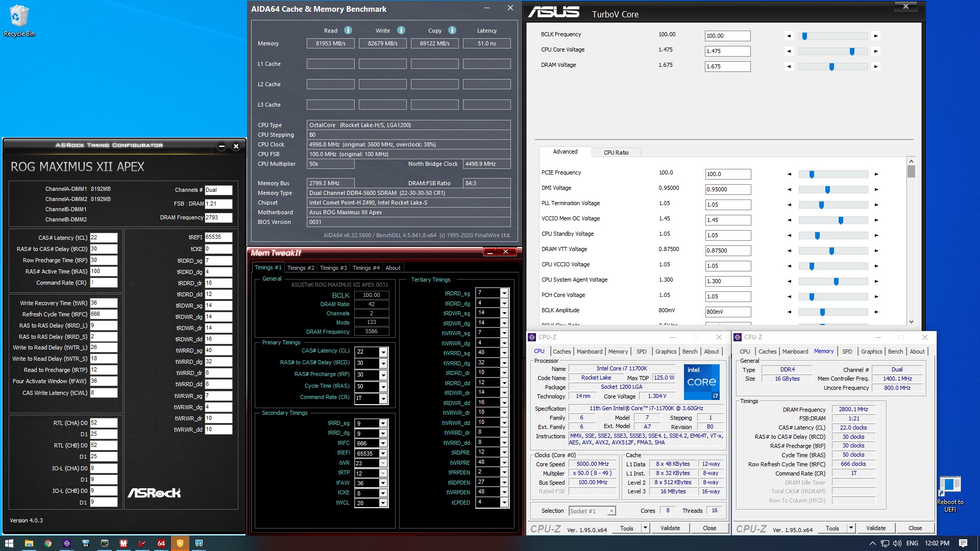Click the tREFI field in ASRock Timing Configurator

point(218,237)
